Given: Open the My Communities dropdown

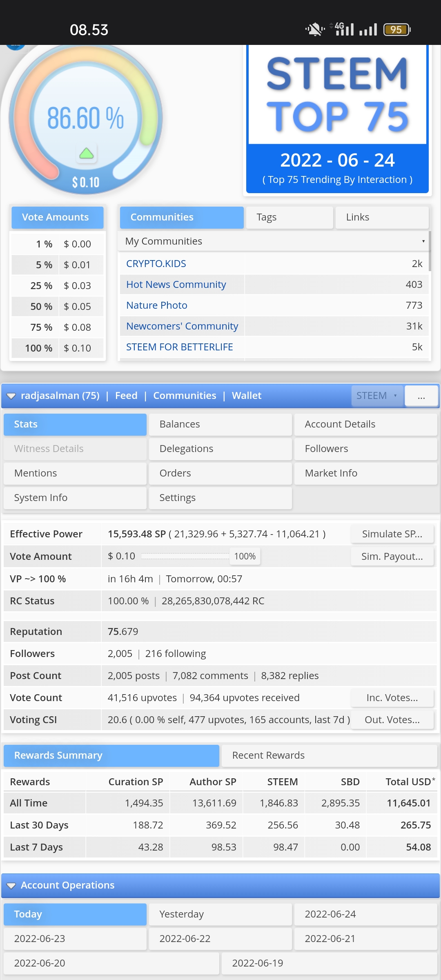Looking at the screenshot, I should [273, 241].
